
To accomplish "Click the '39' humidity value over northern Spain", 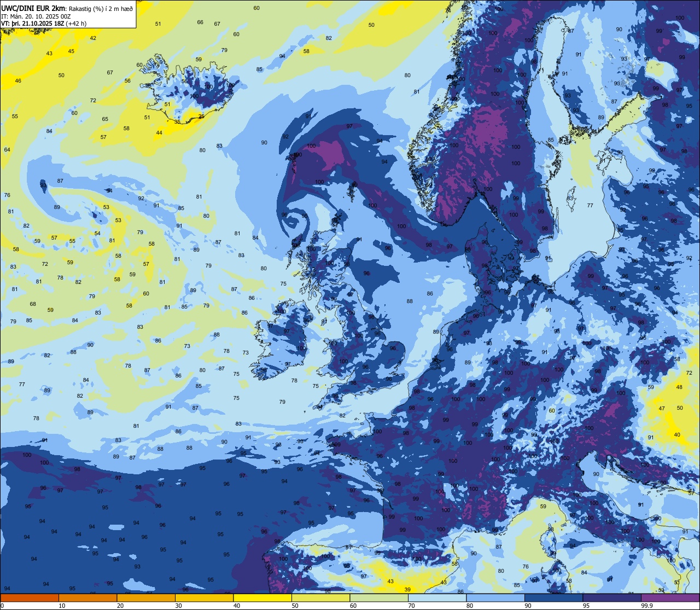I will pos(407,589).
